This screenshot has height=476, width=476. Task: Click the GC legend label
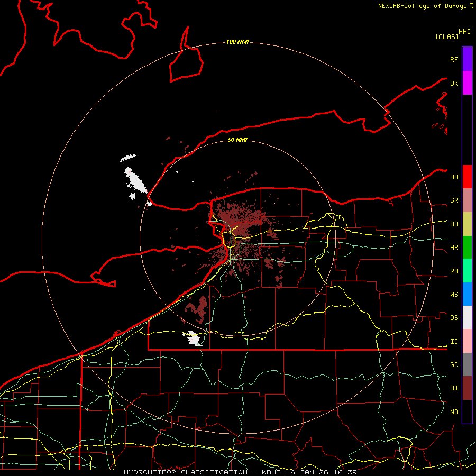point(454,365)
